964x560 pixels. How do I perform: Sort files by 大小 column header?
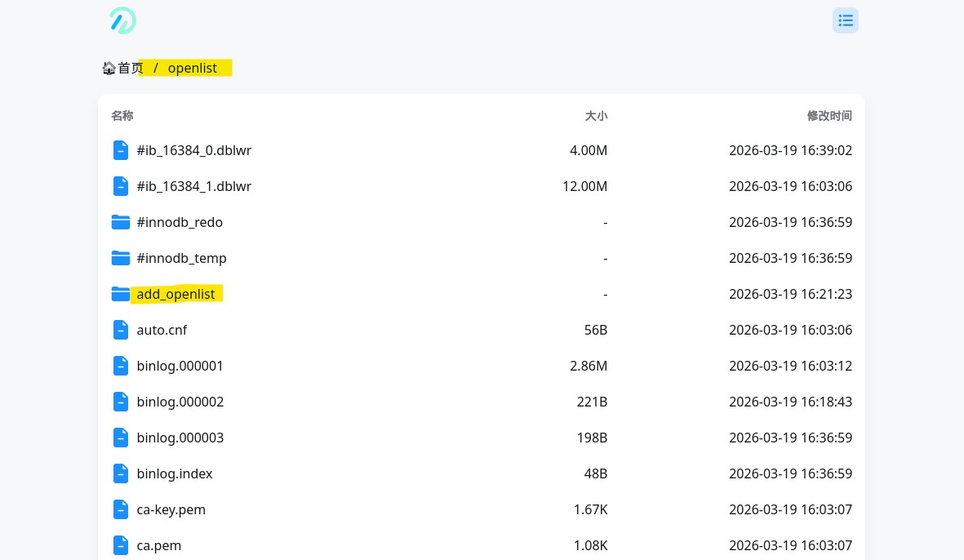tap(596, 116)
